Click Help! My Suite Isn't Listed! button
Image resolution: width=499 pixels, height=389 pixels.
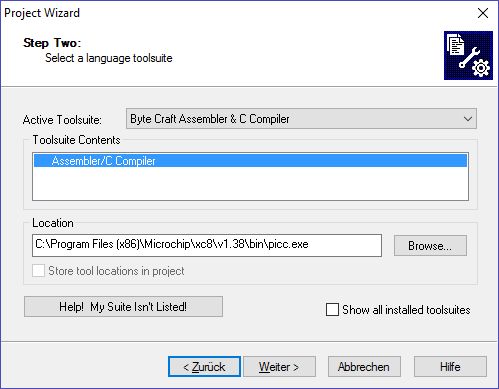tap(123, 306)
